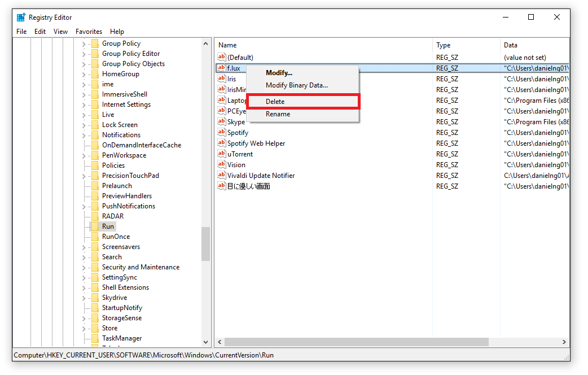Click the folder icon for the Run key

tap(95, 226)
